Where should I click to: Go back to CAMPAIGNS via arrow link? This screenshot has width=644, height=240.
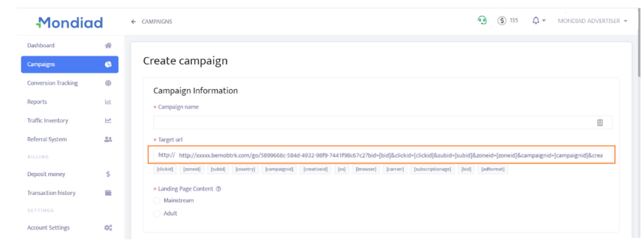tap(152, 21)
